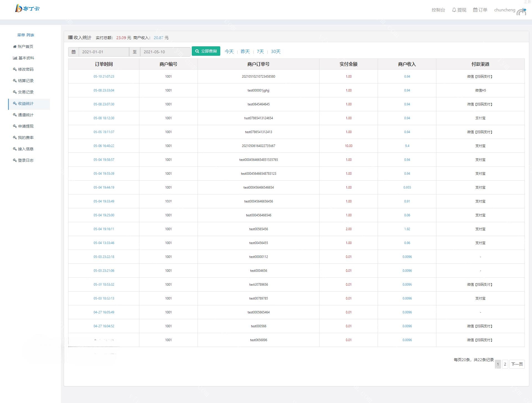Click the end date field 2021-05-10
532x403 pixels.
(x=165, y=52)
